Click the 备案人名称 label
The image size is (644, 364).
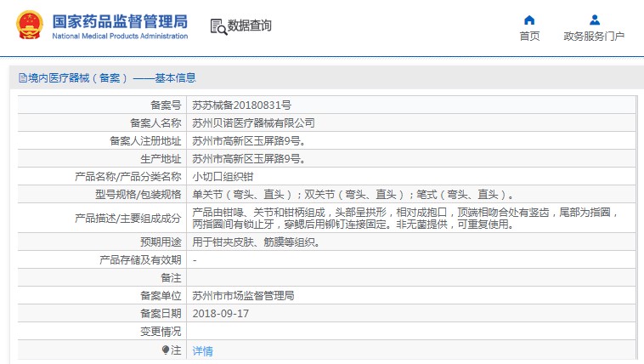tap(155, 123)
